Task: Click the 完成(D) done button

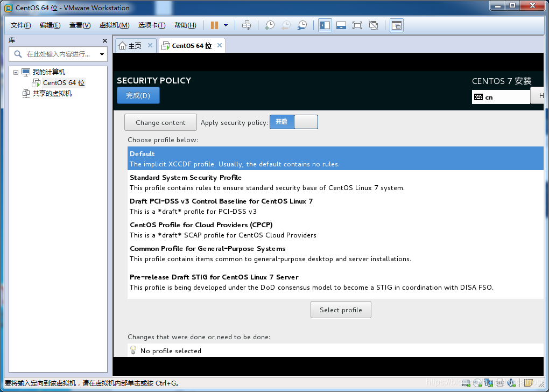Action: pyautogui.click(x=138, y=96)
